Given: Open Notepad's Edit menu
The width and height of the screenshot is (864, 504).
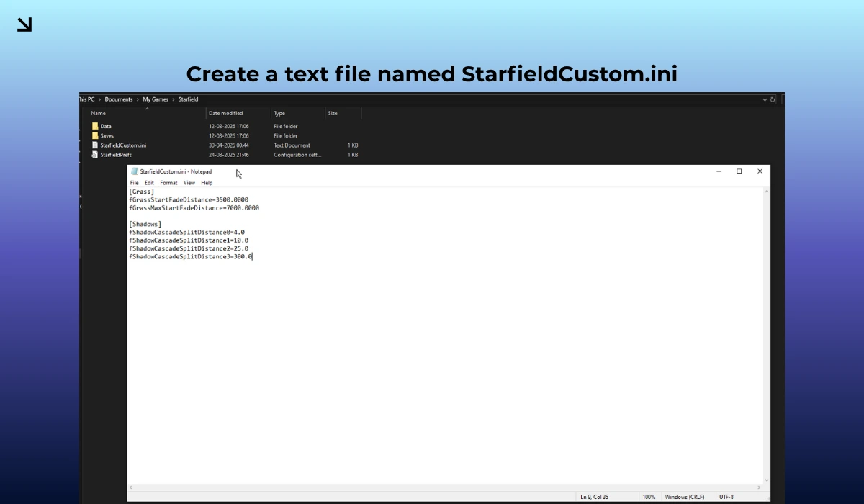Looking at the screenshot, I should click(x=150, y=183).
